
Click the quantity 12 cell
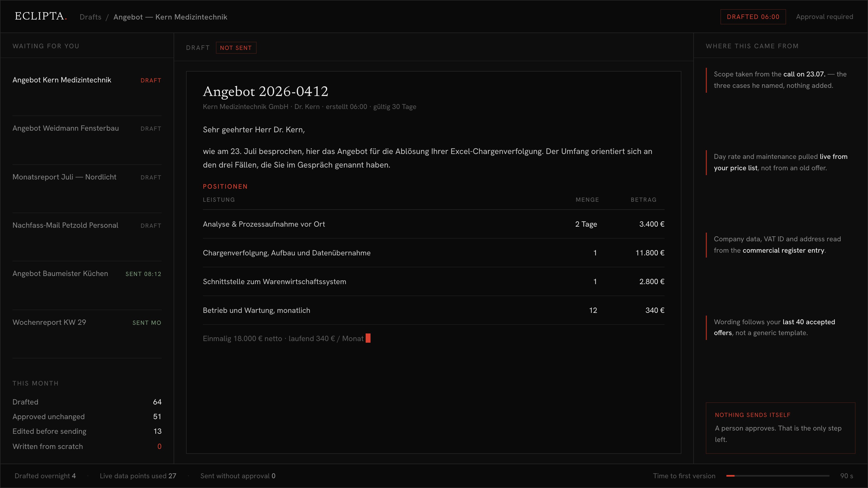pos(593,310)
